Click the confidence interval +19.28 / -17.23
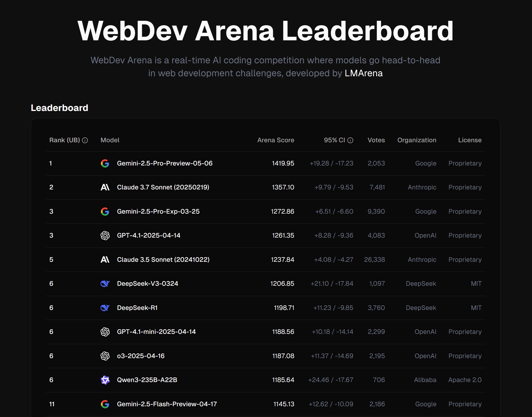This screenshot has width=532, height=417. pyautogui.click(x=331, y=163)
